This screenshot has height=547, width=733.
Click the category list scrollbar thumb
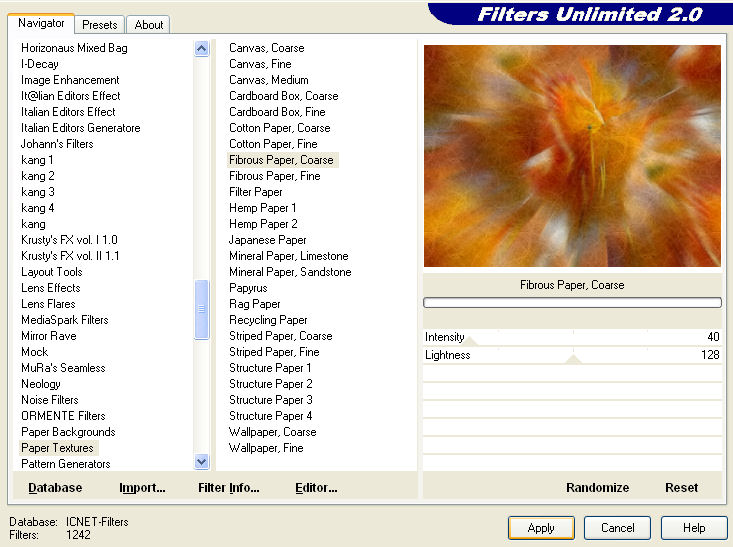tap(201, 309)
